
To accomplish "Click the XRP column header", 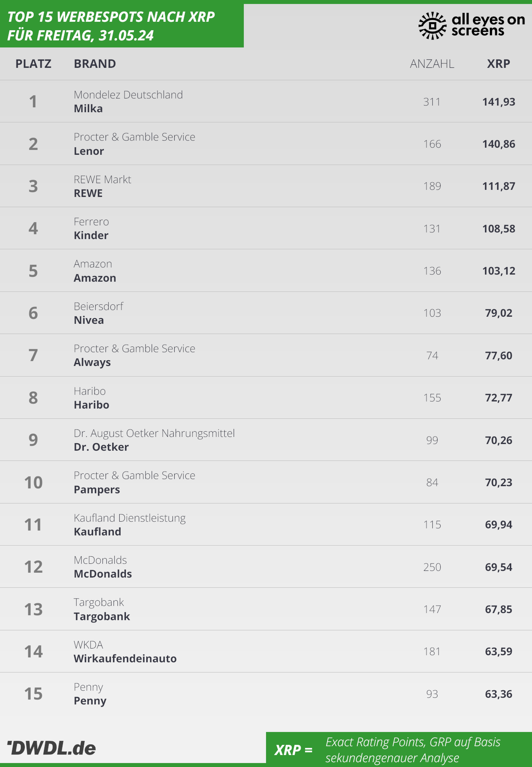I will [499, 64].
